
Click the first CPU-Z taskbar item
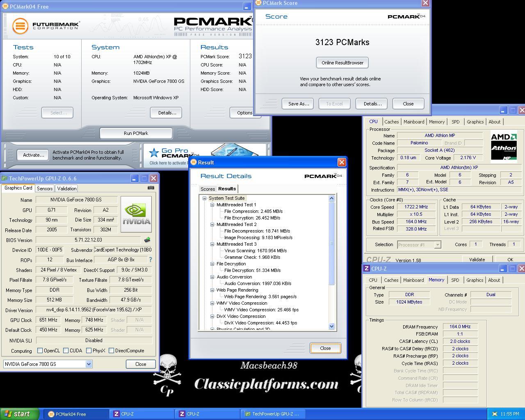tap(142, 414)
